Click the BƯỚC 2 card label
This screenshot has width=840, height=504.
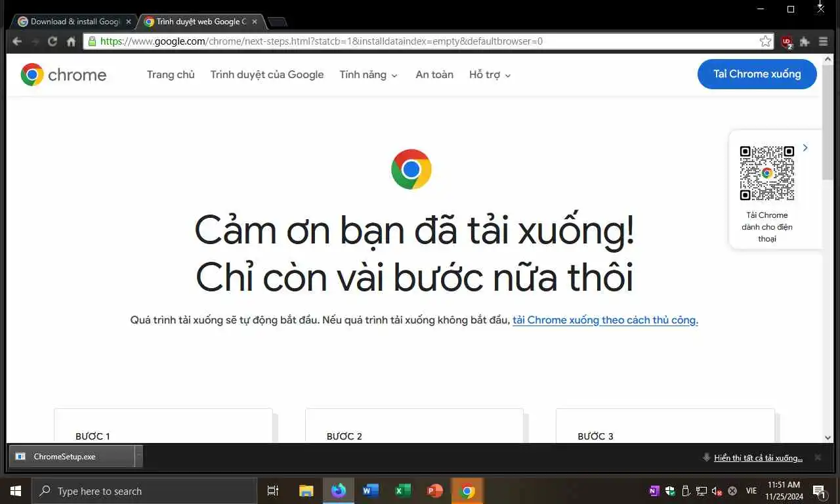tap(345, 436)
